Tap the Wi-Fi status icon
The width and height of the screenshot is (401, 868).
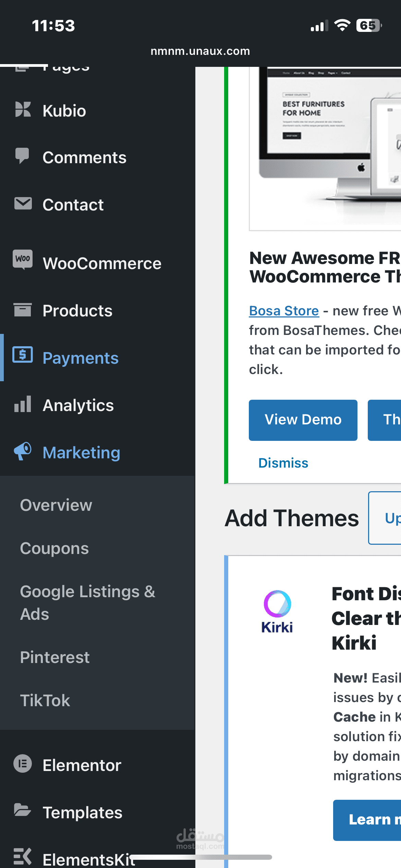coord(342,25)
